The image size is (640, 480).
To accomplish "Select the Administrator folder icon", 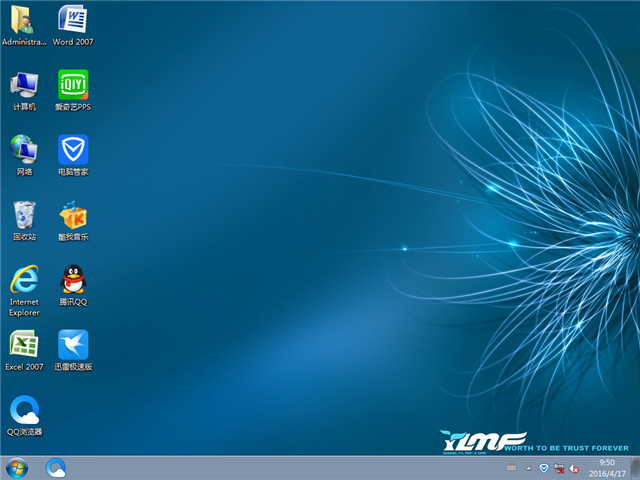I will 24,20.
